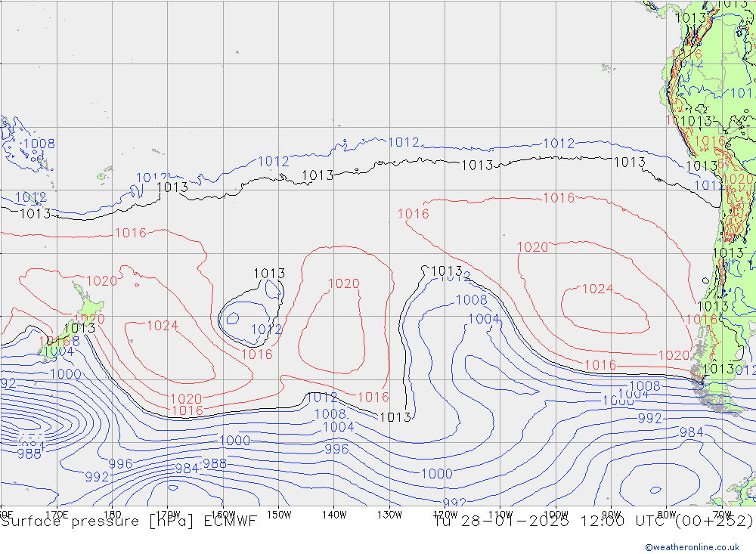Click the forecast date and time text
This screenshot has height=554, width=756.
click(593, 522)
